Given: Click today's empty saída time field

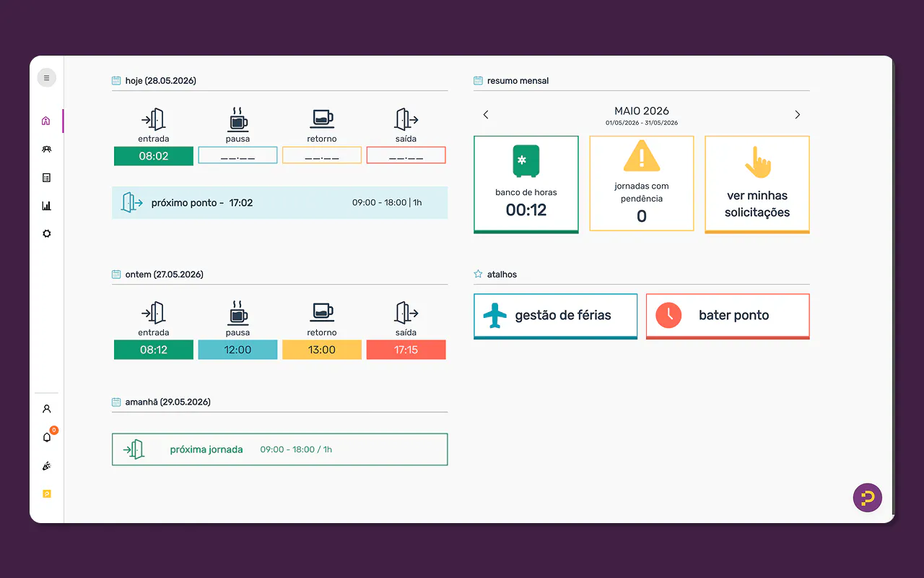Looking at the screenshot, I should pos(406,155).
